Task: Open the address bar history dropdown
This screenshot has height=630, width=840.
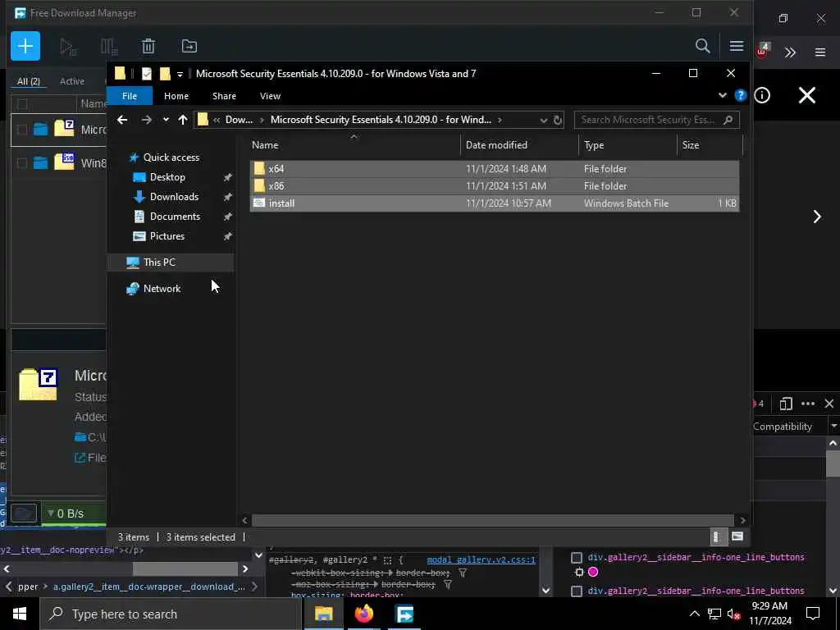Action: pos(544,120)
